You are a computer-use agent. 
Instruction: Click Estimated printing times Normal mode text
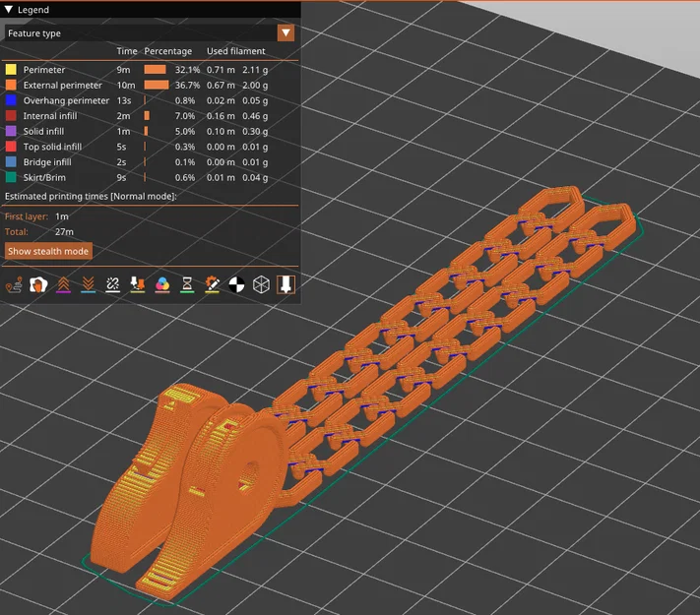(x=91, y=196)
